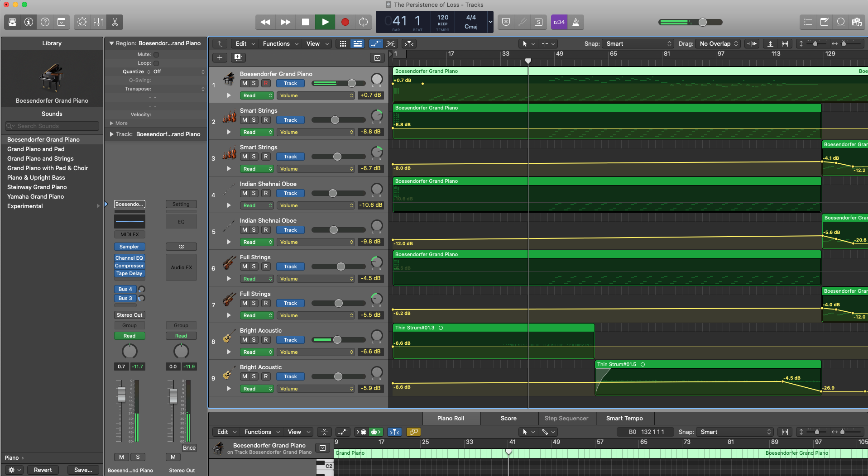Toggle the Cycle loop button
Image resolution: width=868 pixels, height=476 pixels.
(x=363, y=22)
